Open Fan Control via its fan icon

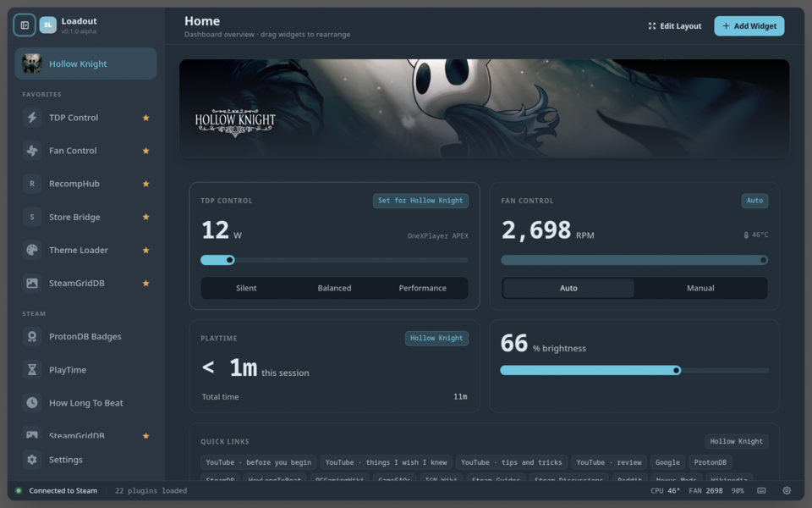coord(32,151)
